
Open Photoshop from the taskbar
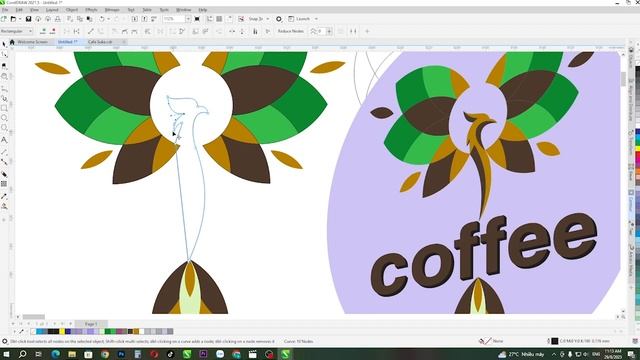coord(121,354)
